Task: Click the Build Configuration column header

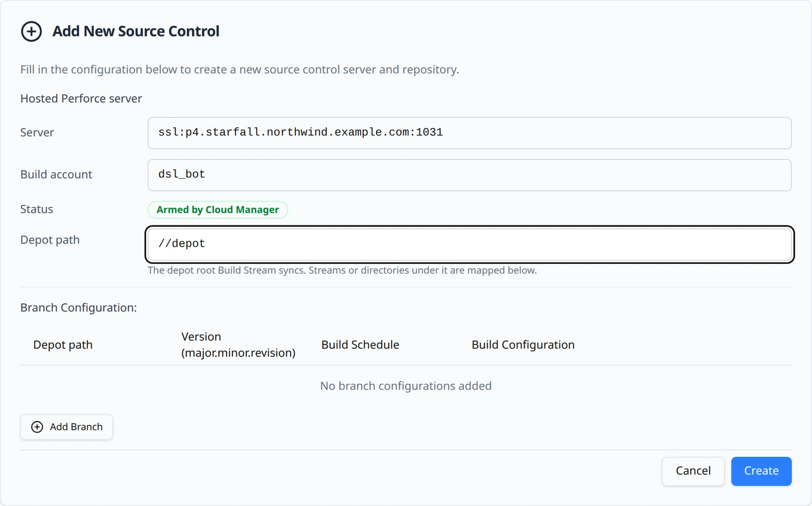Action: tap(523, 345)
